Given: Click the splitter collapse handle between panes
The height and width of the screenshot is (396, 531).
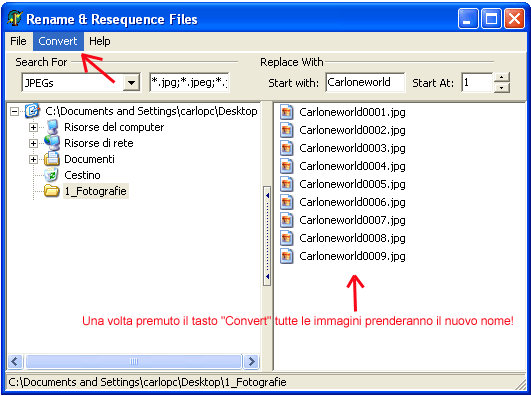Looking at the screenshot, I should click(267, 236).
